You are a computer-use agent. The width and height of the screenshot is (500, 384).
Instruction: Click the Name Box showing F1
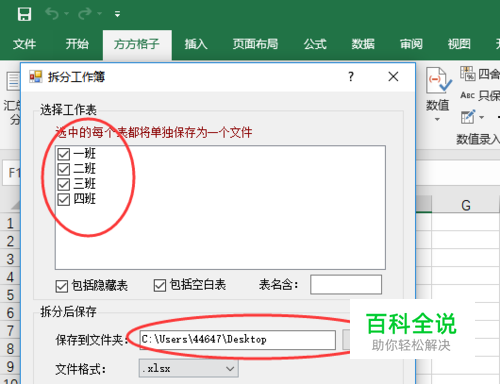pyautogui.click(x=12, y=173)
